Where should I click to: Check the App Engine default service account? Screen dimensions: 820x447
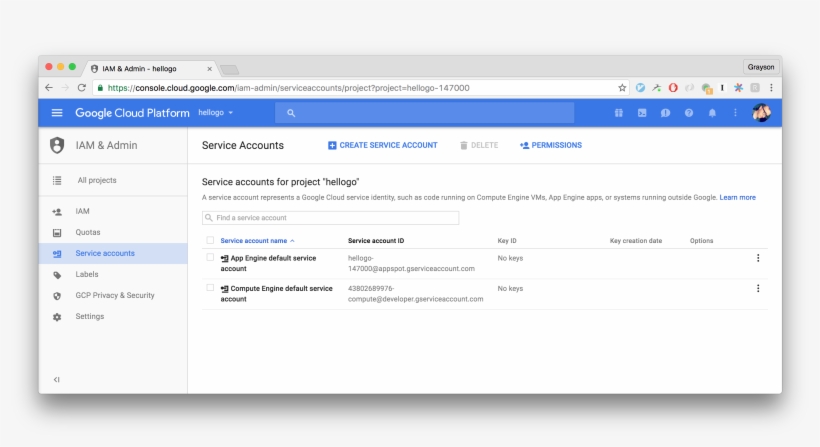(210, 258)
